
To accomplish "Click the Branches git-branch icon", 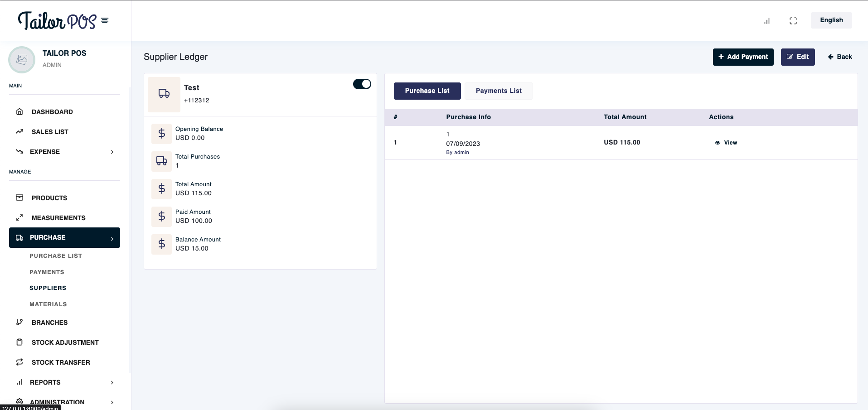I will 19,322.
